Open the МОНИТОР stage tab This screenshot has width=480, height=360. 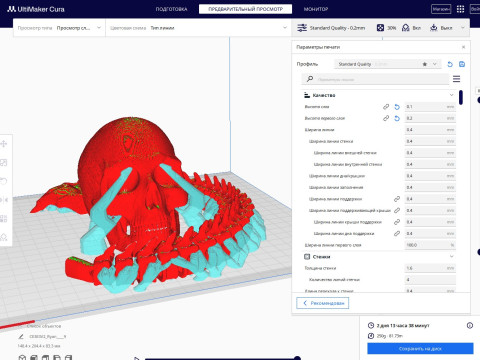point(316,9)
